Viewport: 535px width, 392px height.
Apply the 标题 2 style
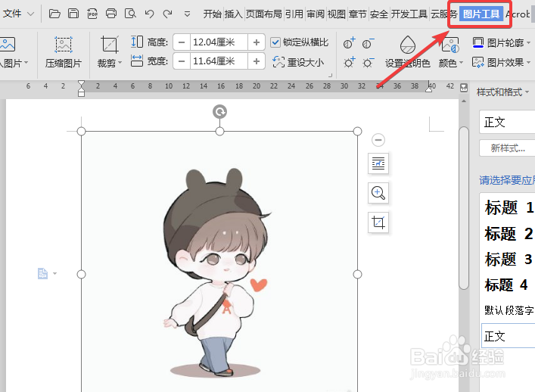coord(509,233)
